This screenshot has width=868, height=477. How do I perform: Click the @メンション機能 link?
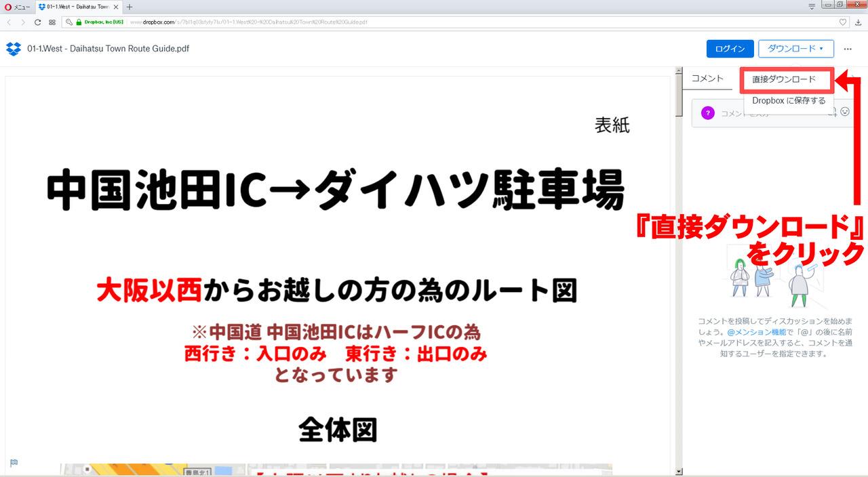point(756,333)
